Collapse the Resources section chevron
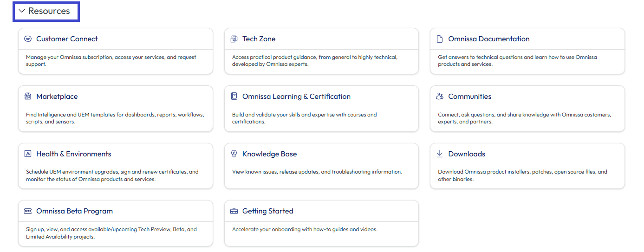Image resolution: width=644 pixels, height=252 pixels. click(x=22, y=11)
